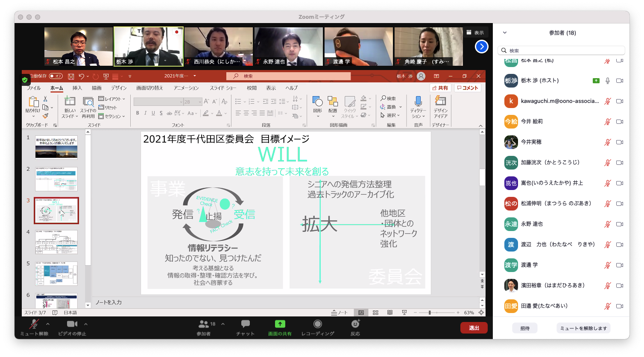Image resolution: width=644 pixels, height=357 pixels.
Task: Click the screen share icon
Action: tap(280, 325)
